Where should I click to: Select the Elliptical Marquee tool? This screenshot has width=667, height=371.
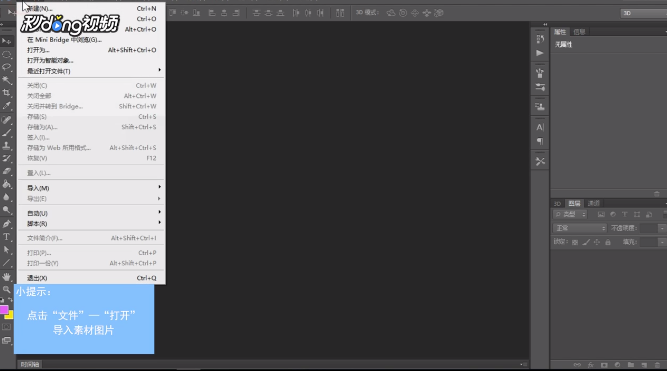coord(6,54)
